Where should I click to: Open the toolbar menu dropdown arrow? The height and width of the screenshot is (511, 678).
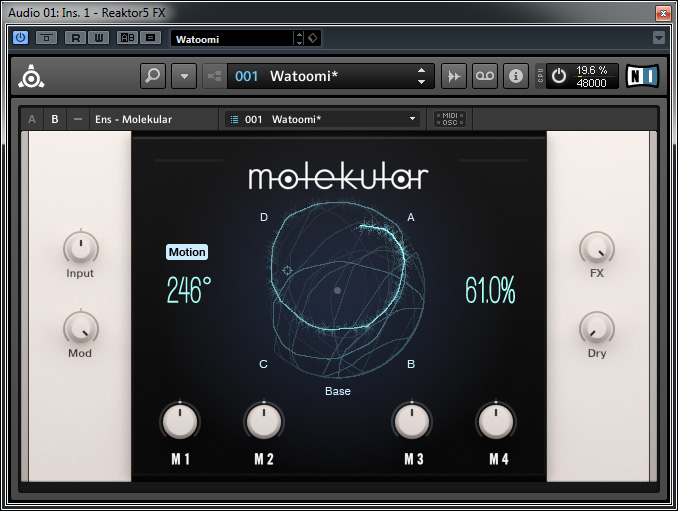[x=183, y=76]
